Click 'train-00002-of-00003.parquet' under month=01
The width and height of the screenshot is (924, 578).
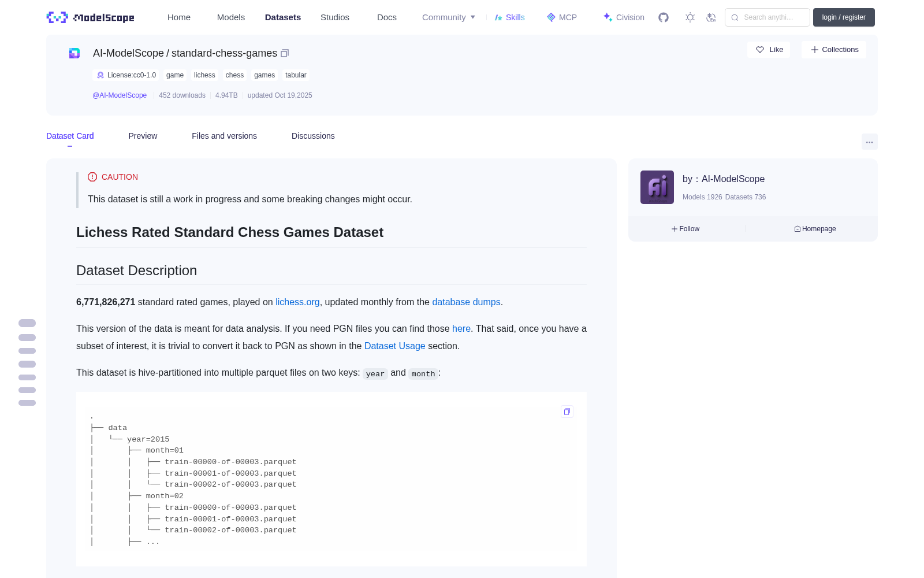[x=230, y=484]
